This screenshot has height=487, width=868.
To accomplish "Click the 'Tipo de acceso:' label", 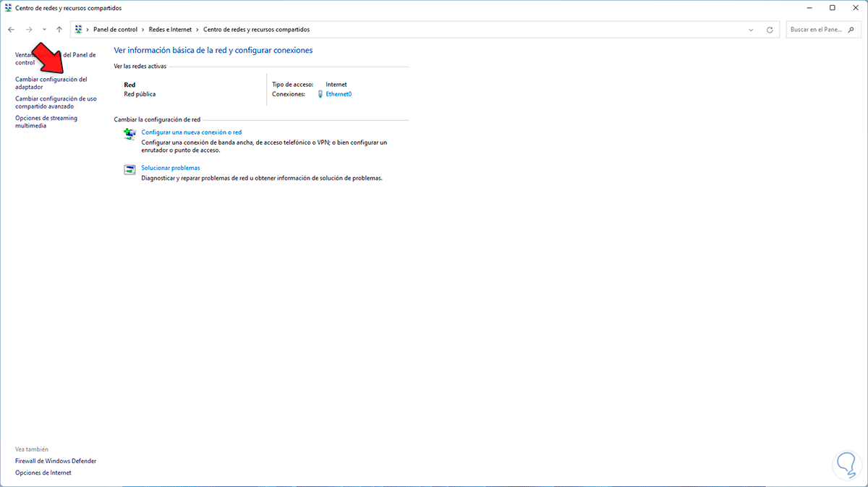I will [293, 85].
